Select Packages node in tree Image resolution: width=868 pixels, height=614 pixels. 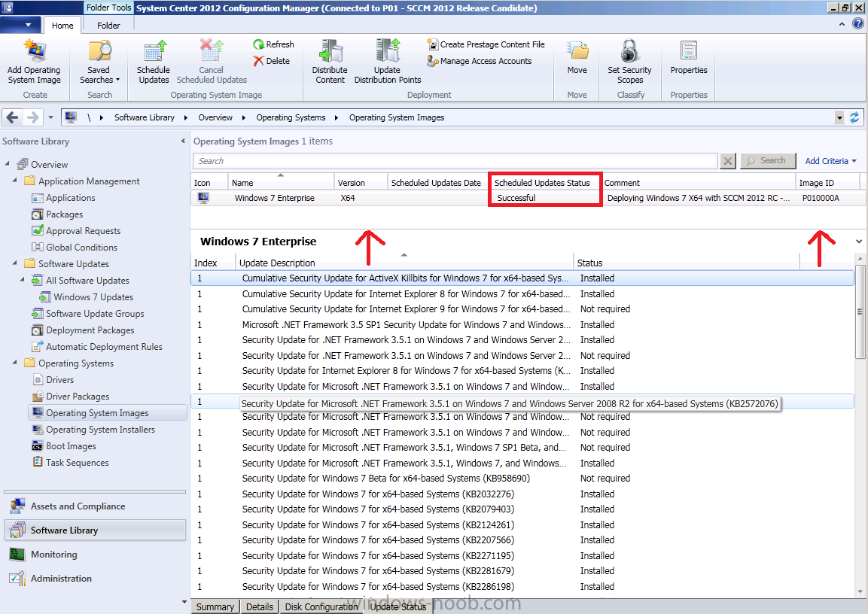[57, 214]
